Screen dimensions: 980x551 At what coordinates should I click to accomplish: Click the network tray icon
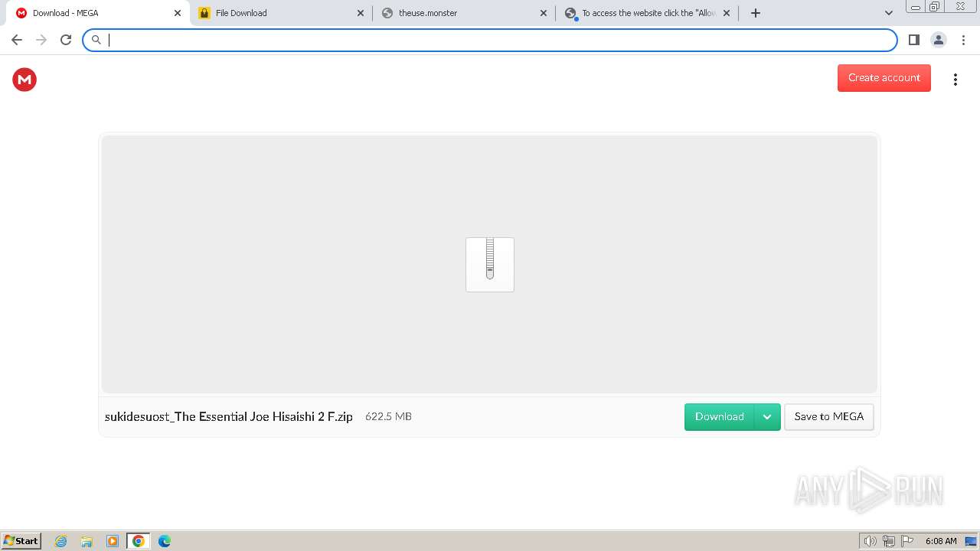889,541
